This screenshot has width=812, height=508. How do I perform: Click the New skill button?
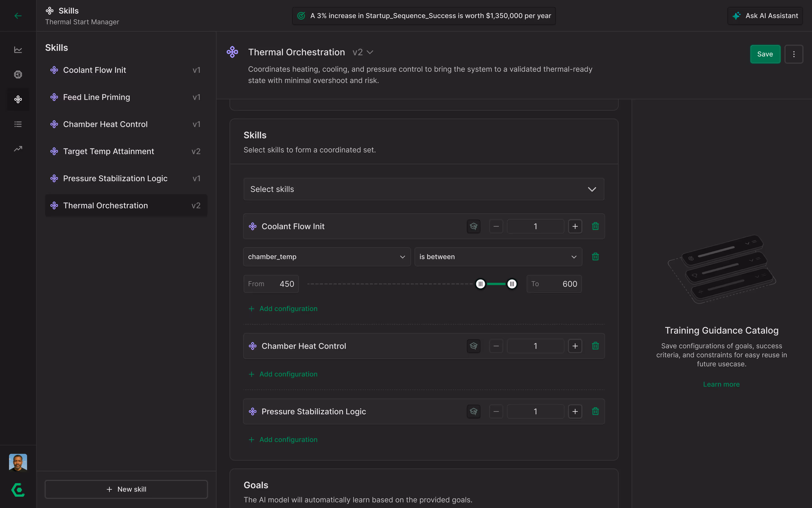126,489
